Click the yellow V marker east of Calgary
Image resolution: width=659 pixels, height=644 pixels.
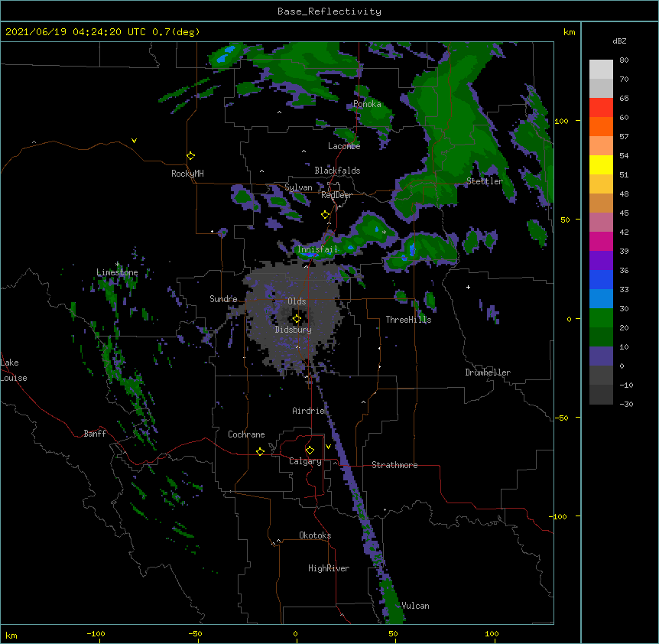click(328, 447)
